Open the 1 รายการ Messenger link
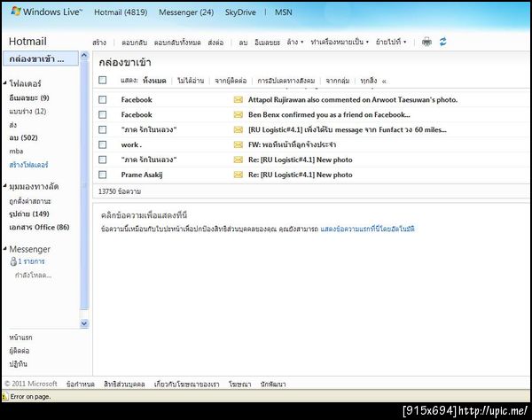The height and width of the screenshot is (420, 532). point(31,261)
